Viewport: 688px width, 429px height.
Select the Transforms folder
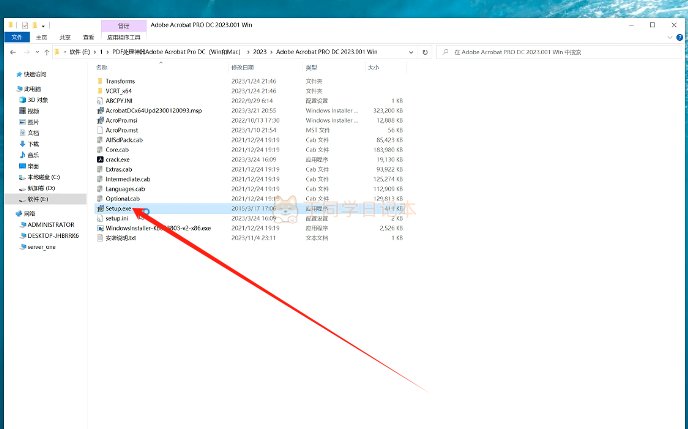pyautogui.click(x=119, y=81)
